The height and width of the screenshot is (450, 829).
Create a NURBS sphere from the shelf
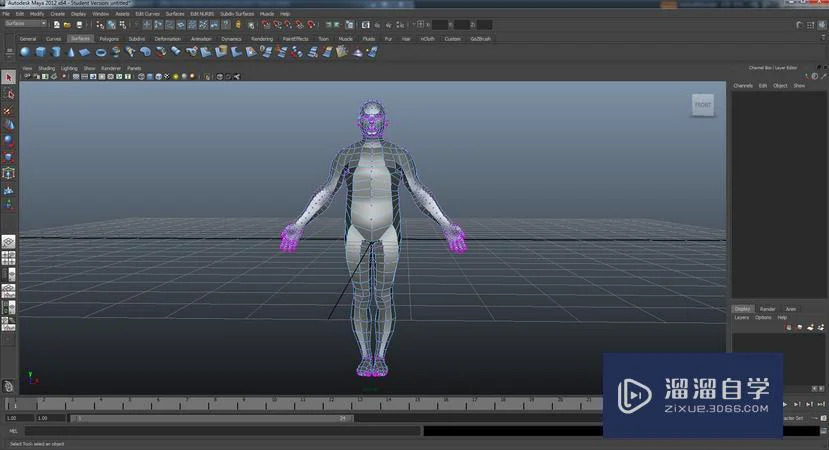(x=25, y=52)
